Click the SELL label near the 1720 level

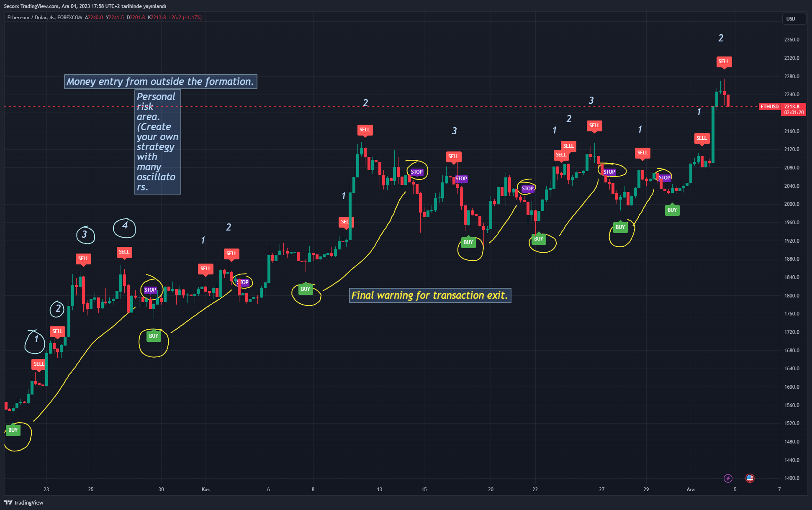(x=57, y=331)
